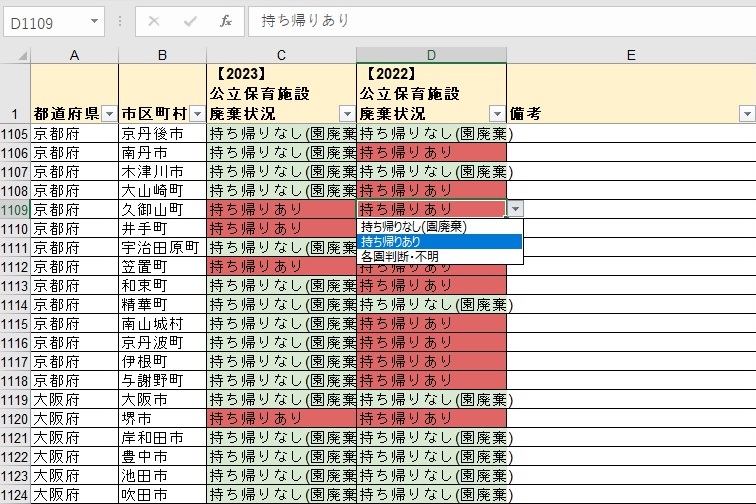Click cell 京丹後市
Screen dimensions: 756x504
coord(162,134)
